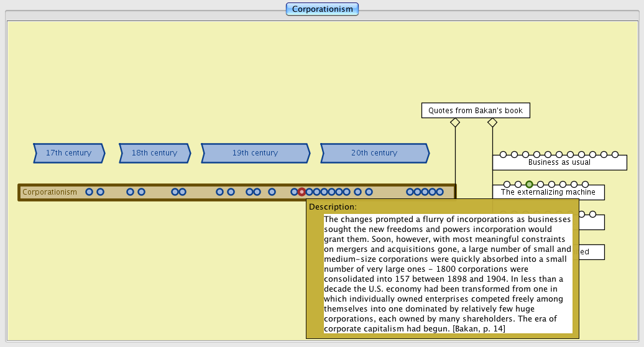This screenshot has height=347, width=644.
Task: Select last circle on externalizing machine row
Action: coord(585,184)
